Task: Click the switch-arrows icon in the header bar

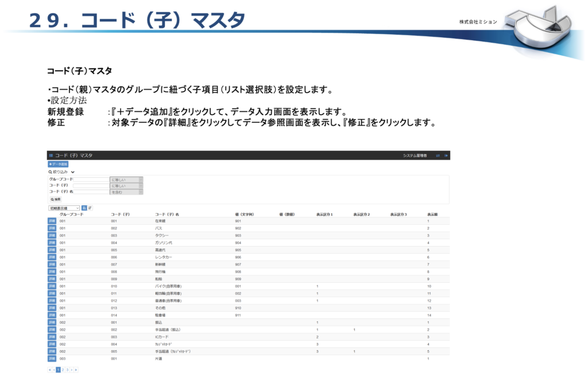Action: (438, 155)
